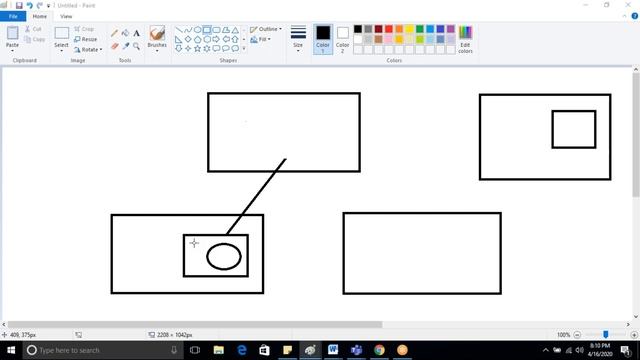This screenshot has height=360, width=640.
Task: Choose the Diamond shape
Action: click(188, 39)
